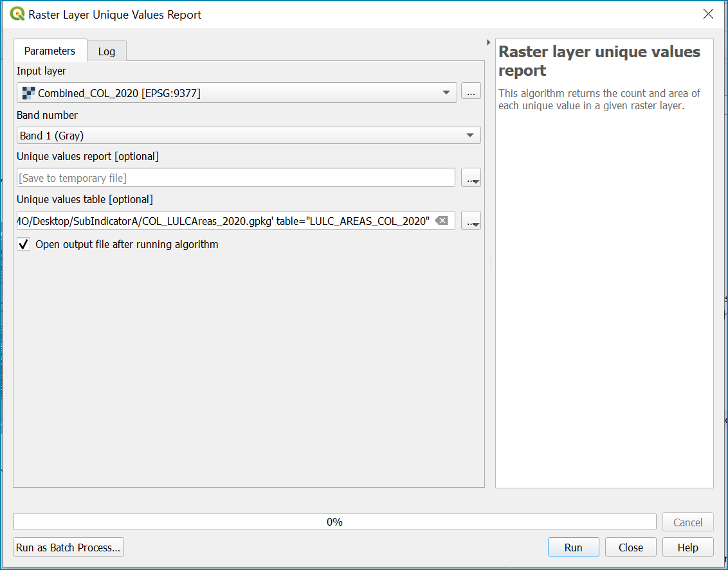
Task: Collapse the help panel with the arrow
Action: pos(488,42)
